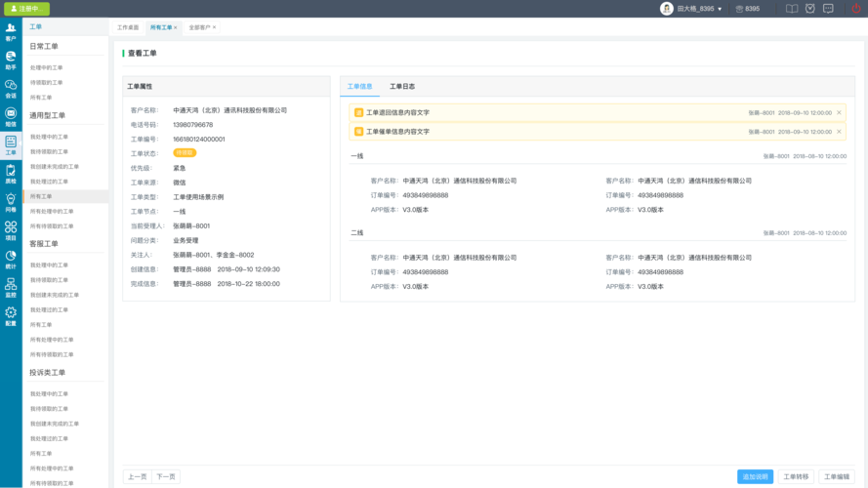The image size is (868, 488).
Task: Click the 工单转移 button
Action: (796, 476)
